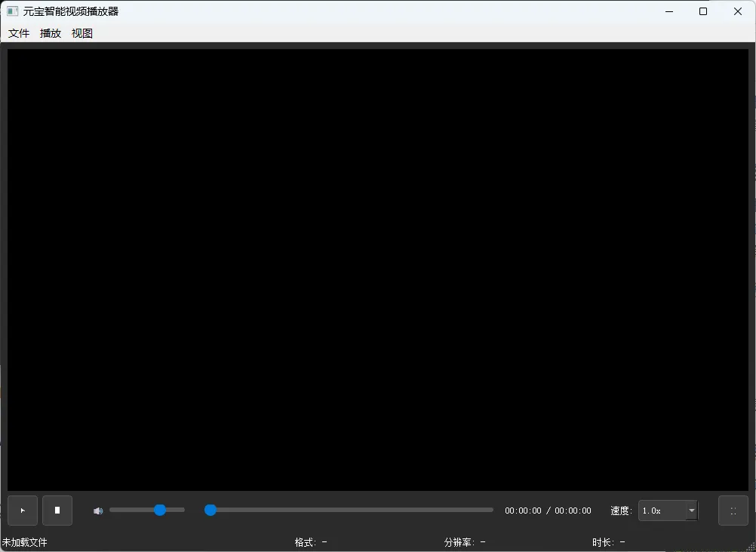Open the 视图 menu
This screenshot has height=552, width=756.
click(82, 33)
